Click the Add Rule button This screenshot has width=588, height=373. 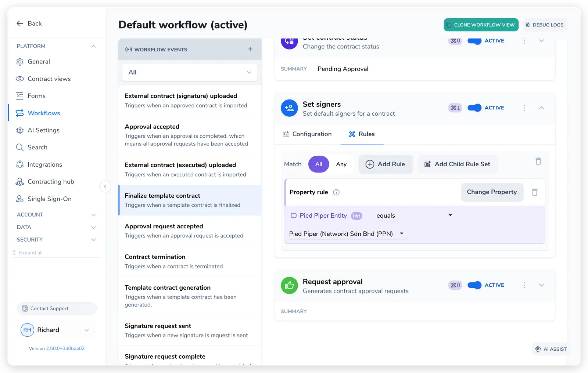(386, 164)
